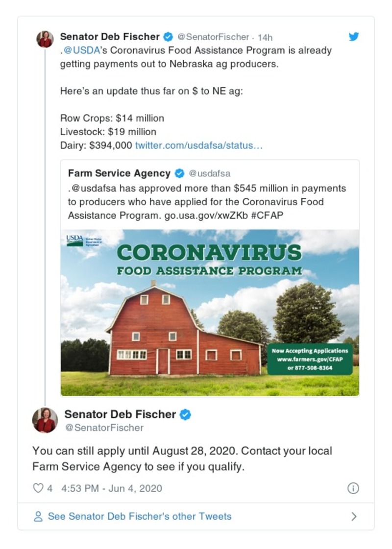This screenshot has width=392, height=549.
Task: Open the twitter.com/usdafsa/status link
Action: 198,145
